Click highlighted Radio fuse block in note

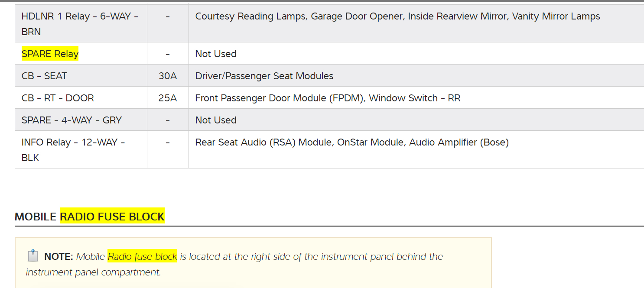tap(142, 256)
